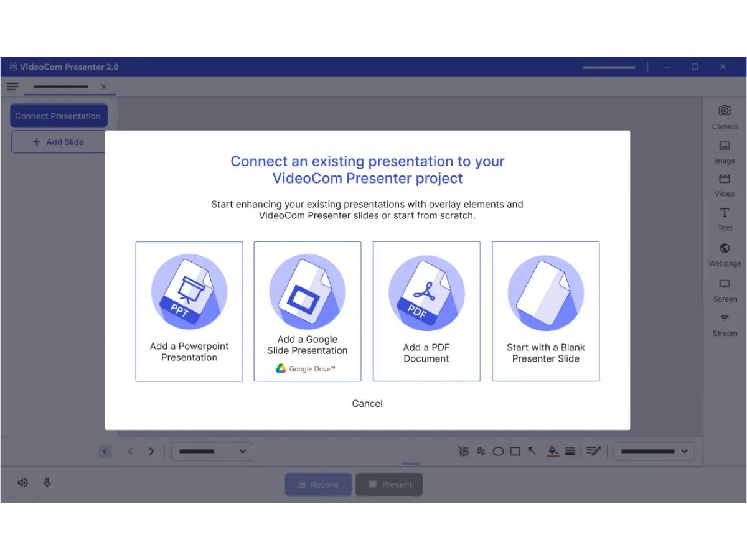The image size is (747, 560).
Task: Add a Stream element from sidebar
Action: point(725,325)
